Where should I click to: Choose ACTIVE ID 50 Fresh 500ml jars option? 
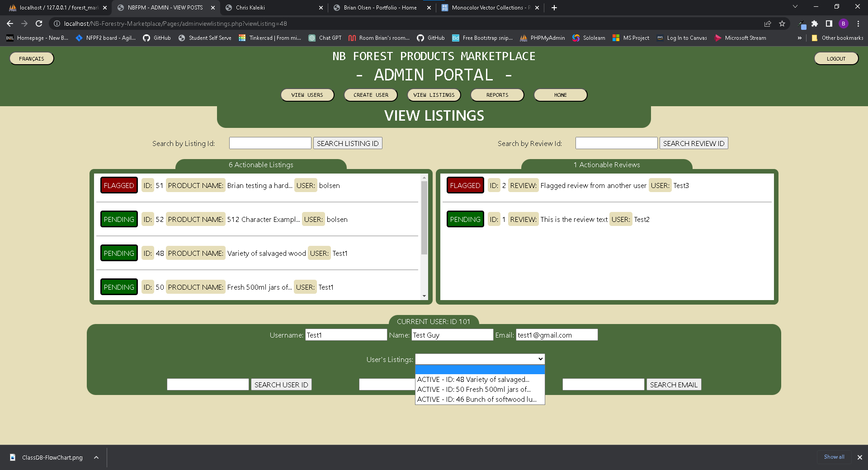pyautogui.click(x=474, y=390)
